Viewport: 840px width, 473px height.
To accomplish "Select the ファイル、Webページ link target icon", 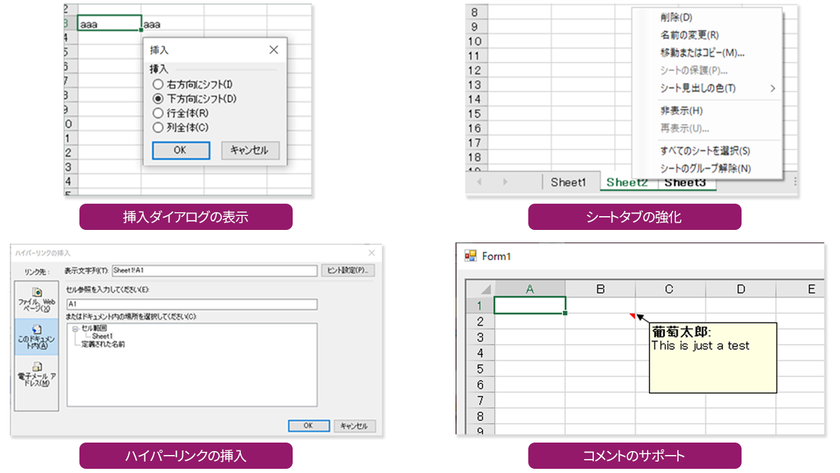I will 36,292.
